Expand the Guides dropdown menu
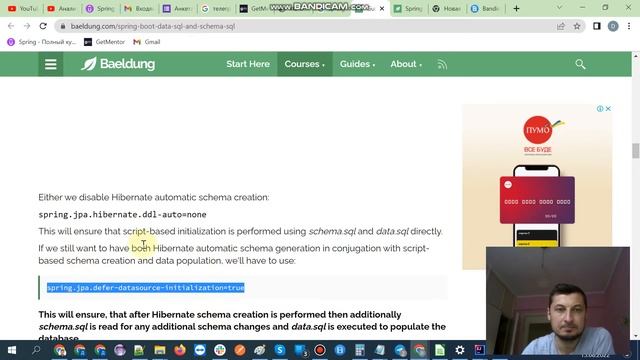Screen dimensions: 640x360 pyautogui.click(x=357, y=64)
